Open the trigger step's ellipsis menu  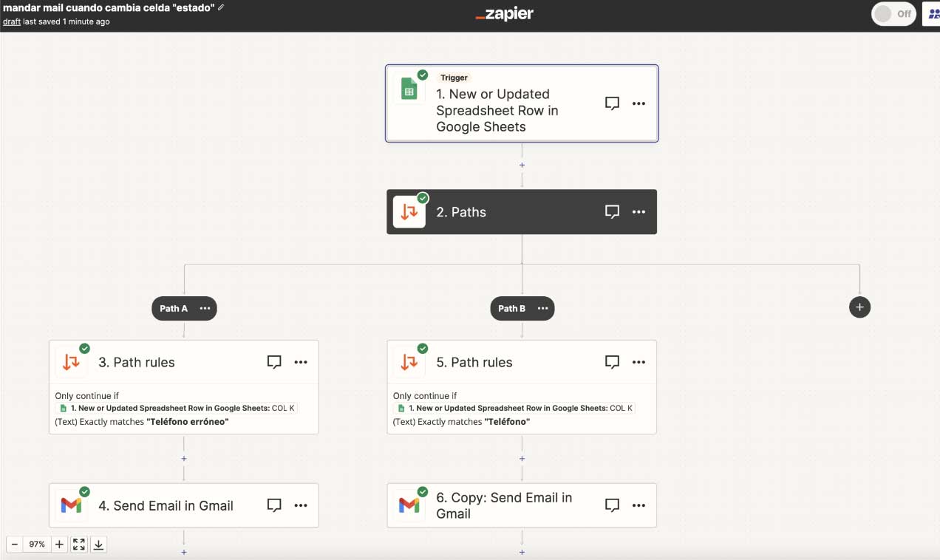point(638,103)
